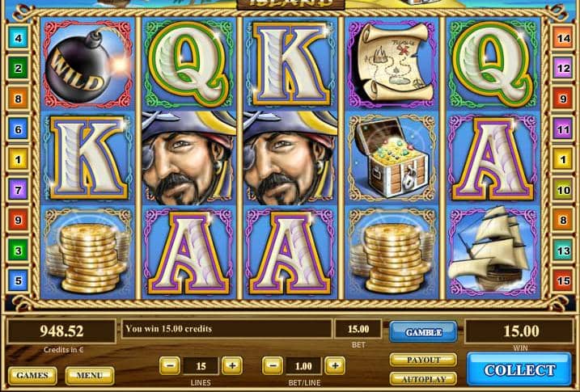
Task: Select payline marker number 4
Action: pos(18,38)
